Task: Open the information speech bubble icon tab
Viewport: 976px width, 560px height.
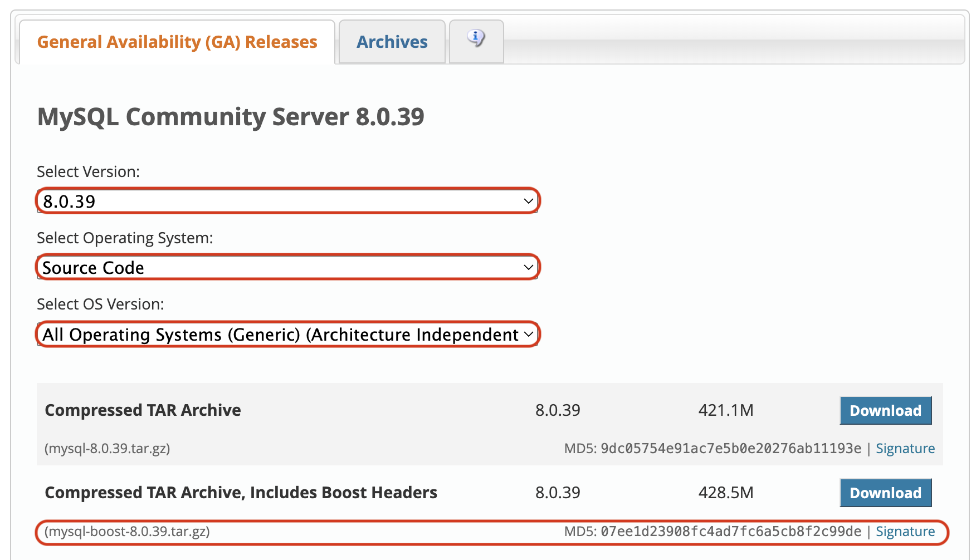Action: [476, 40]
